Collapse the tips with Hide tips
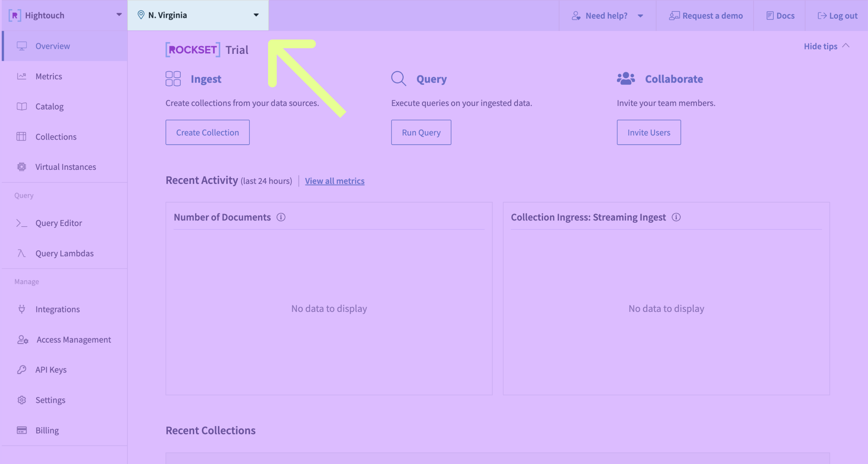 tap(826, 46)
